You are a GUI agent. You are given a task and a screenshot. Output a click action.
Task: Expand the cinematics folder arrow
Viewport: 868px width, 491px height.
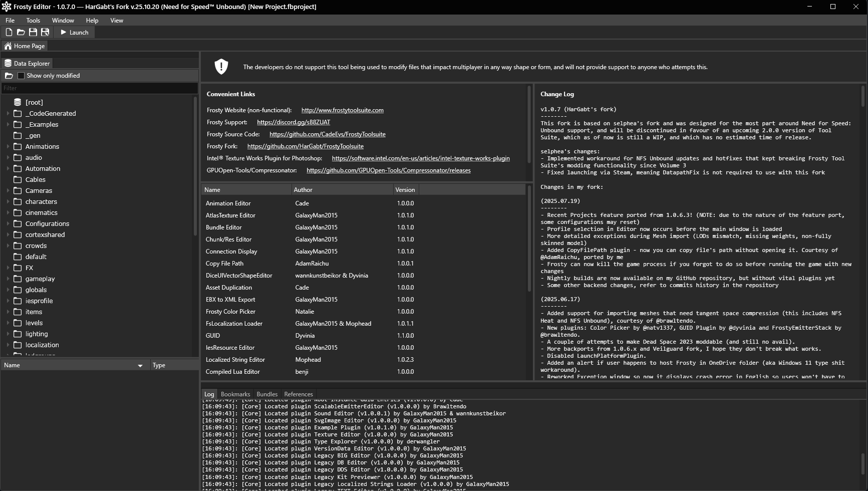coord(8,212)
